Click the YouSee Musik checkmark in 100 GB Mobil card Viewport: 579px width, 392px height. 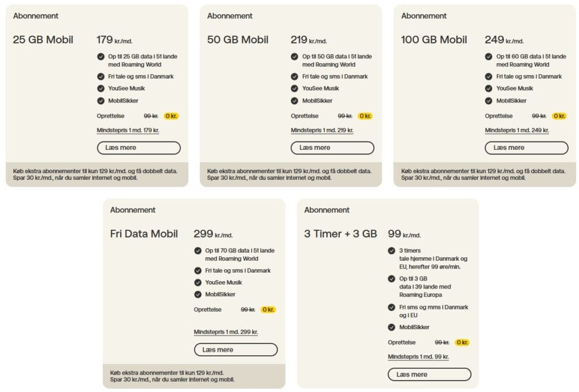point(489,88)
